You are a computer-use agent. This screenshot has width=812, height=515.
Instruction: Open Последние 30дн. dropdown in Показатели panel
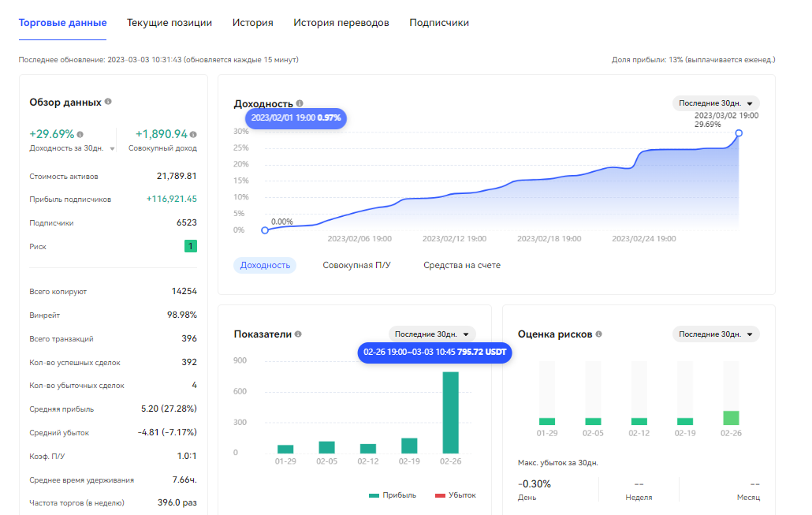pos(432,334)
